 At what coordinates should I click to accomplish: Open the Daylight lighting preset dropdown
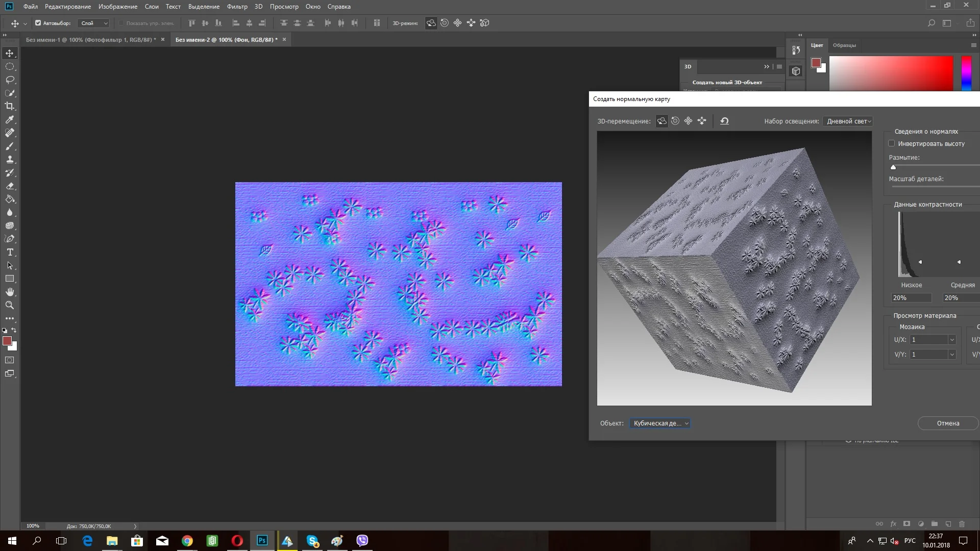coord(848,121)
